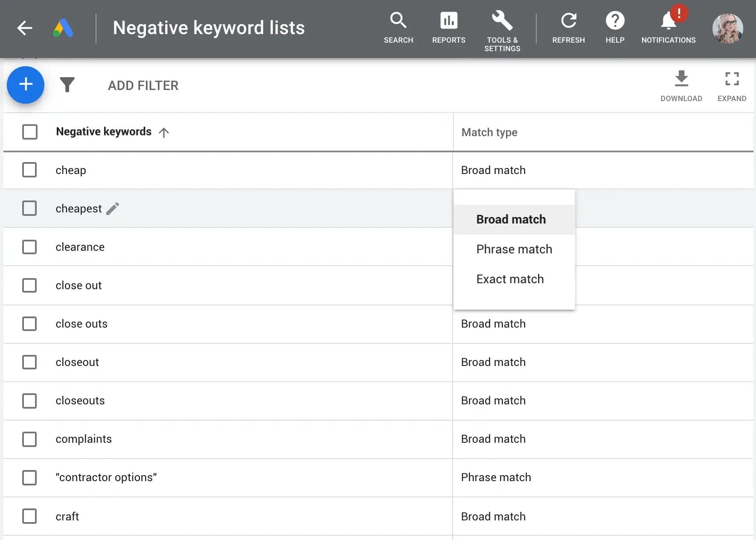This screenshot has height=540, width=756.
Task: Click the back arrow icon
Action: 25,28
